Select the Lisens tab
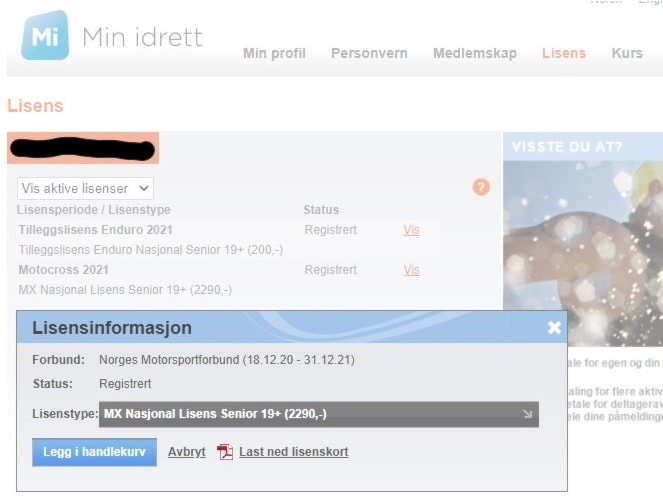 563,53
